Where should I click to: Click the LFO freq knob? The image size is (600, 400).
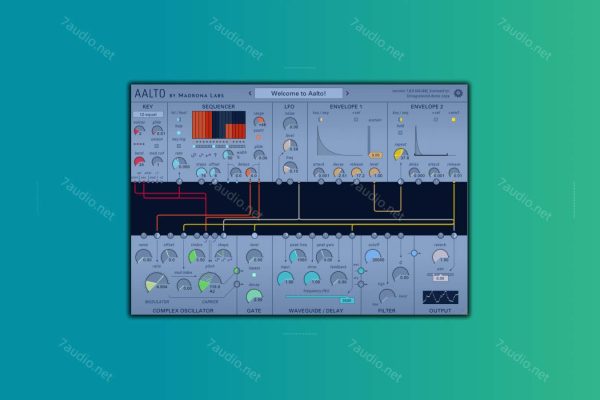tap(290, 168)
